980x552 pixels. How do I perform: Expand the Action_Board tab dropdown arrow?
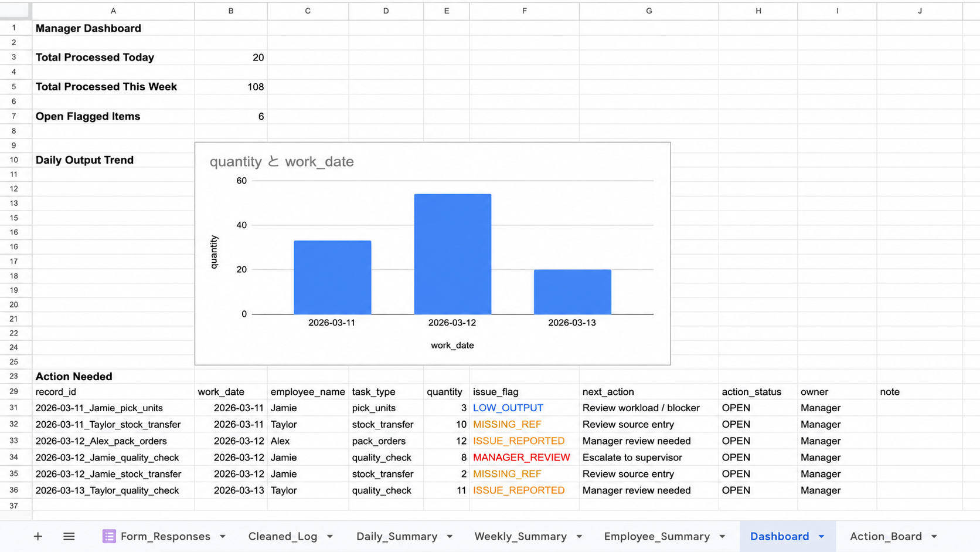(934, 537)
